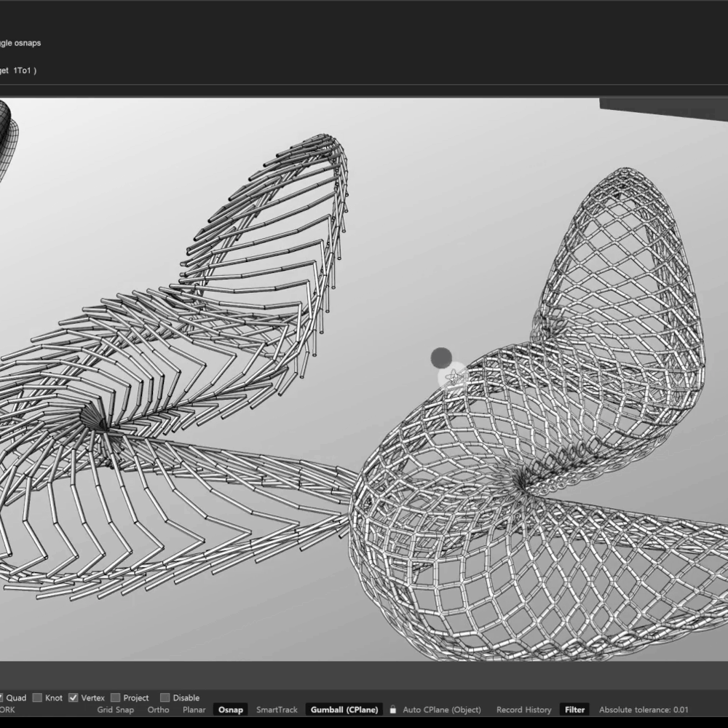Open the selection Filter pane
This screenshot has height=728, width=728.
pos(574,710)
